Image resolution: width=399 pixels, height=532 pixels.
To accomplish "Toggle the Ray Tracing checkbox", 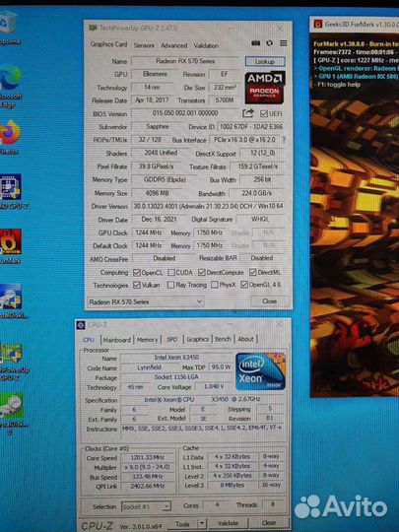I will [171, 285].
